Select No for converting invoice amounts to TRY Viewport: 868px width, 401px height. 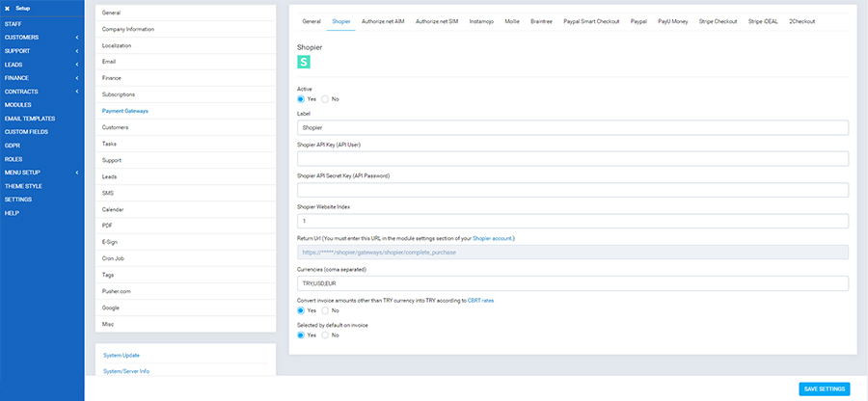tap(325, 310)
